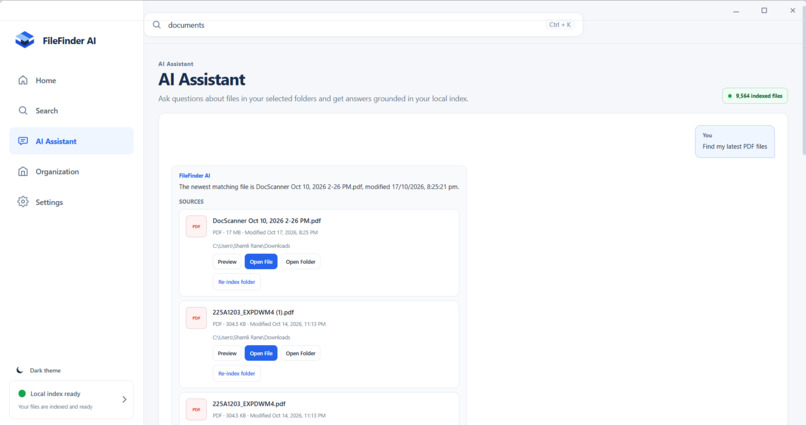This screenshot has height=425, width=806.
Task: Re-index folder under 225A1203_EXPDWM4 (1).pdf
Action: click(236, 373)
